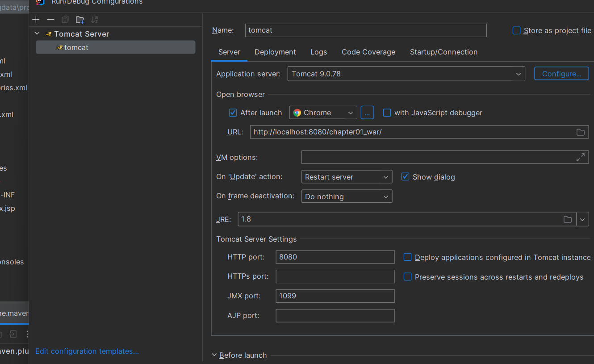Sort configurations alphabetically
This screenshot has height=364, width=594.
coord(94,20)
